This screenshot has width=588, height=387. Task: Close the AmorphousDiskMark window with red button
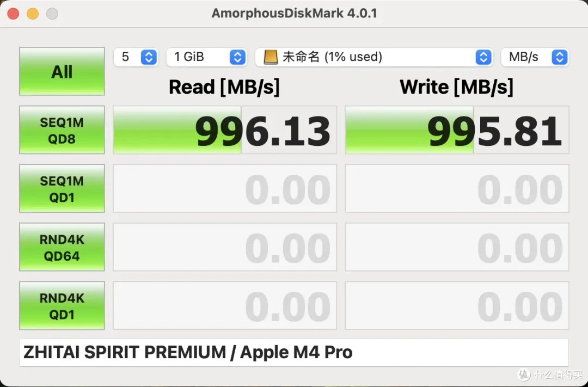(x=13, y=14)
